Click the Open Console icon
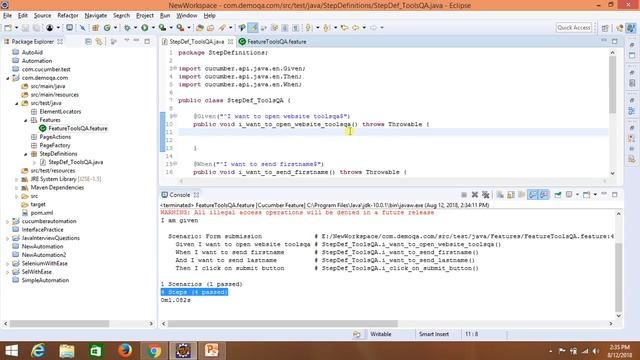 click(x=587, y=195)
